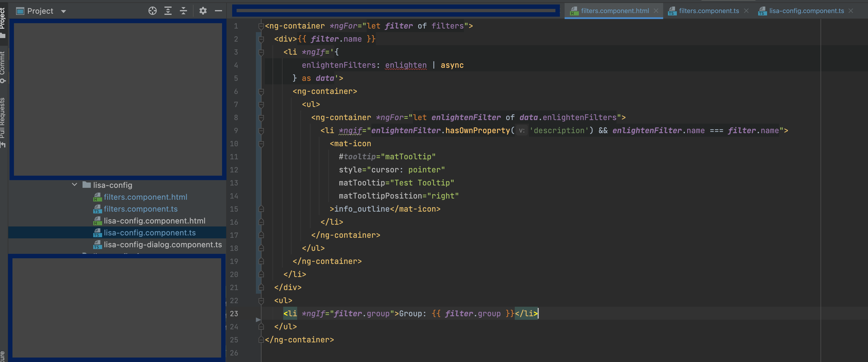This screenshot has width=868, height=362.
Task: Fold the ng-container block at line 1
Action: [x=261, y=26]
